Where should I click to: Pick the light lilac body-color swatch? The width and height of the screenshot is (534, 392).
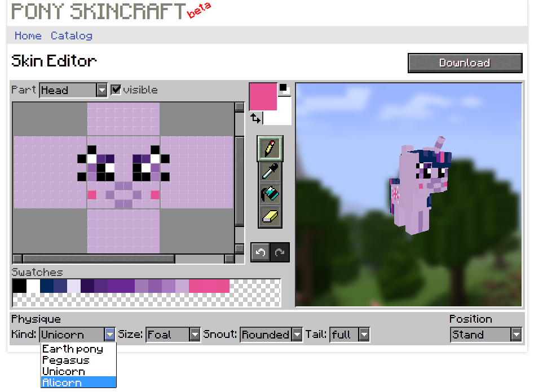pos(182,286)
